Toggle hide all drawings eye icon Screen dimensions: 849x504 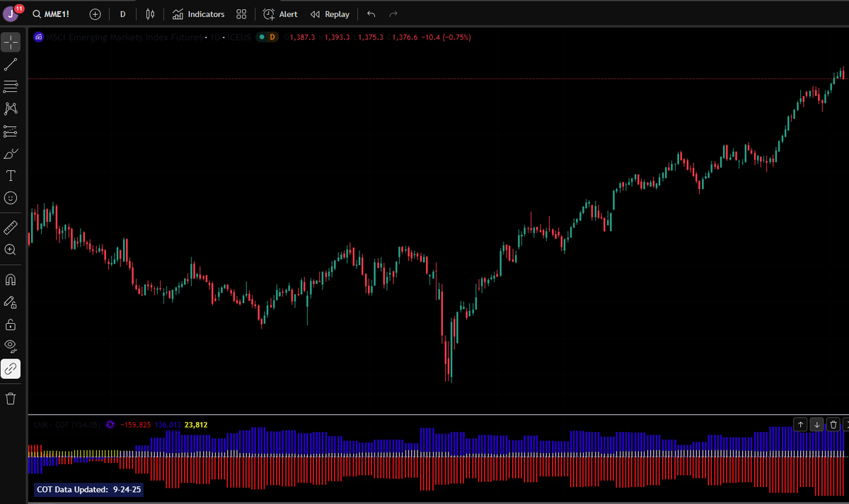(x=11, y=346)
